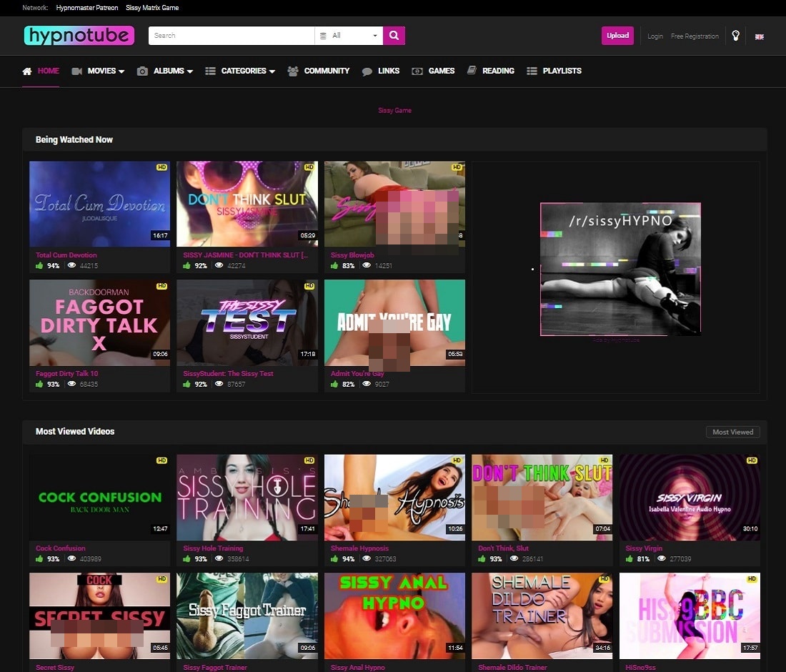Focus the Search text field
The image size is (786, 672).
pos(231,36)
